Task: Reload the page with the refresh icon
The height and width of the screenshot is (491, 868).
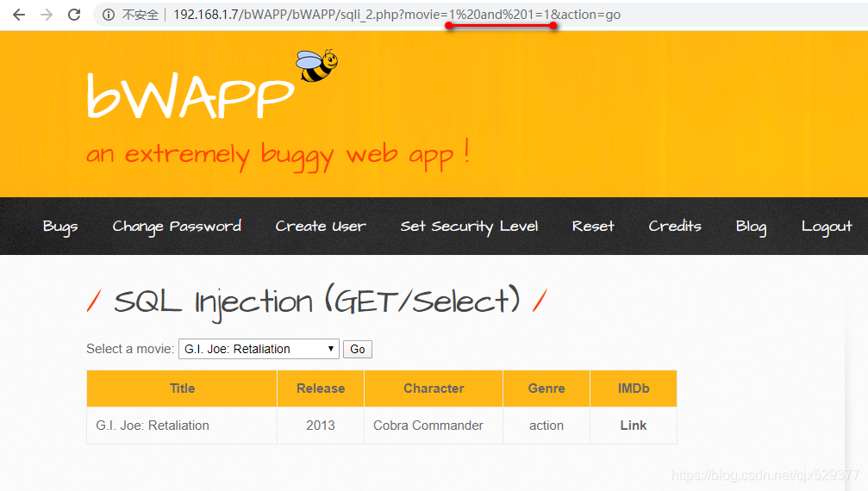Action: [74, 15]
